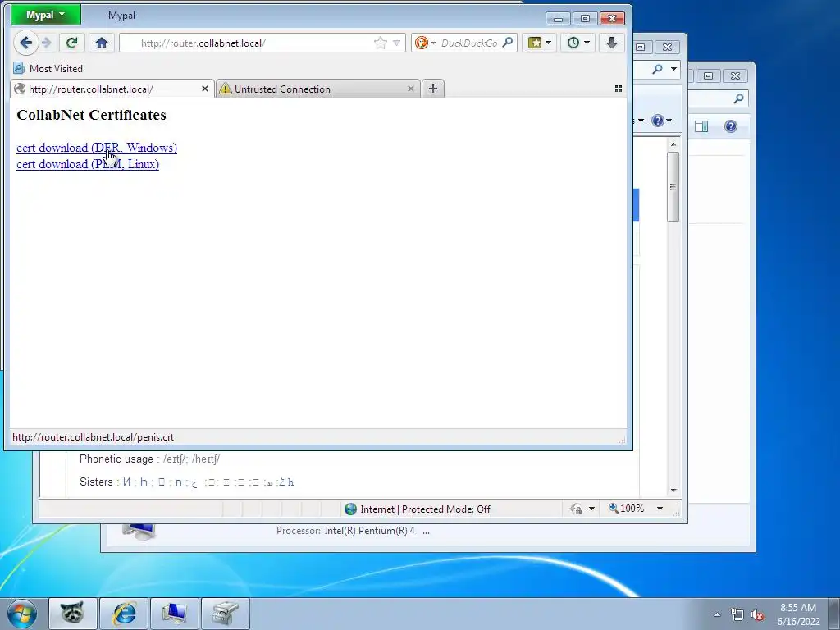Image resolution: width=840 pixels, height=630 pixels.
Task: Open the Most Visited bookmarks folder
Action: (48, 69)
